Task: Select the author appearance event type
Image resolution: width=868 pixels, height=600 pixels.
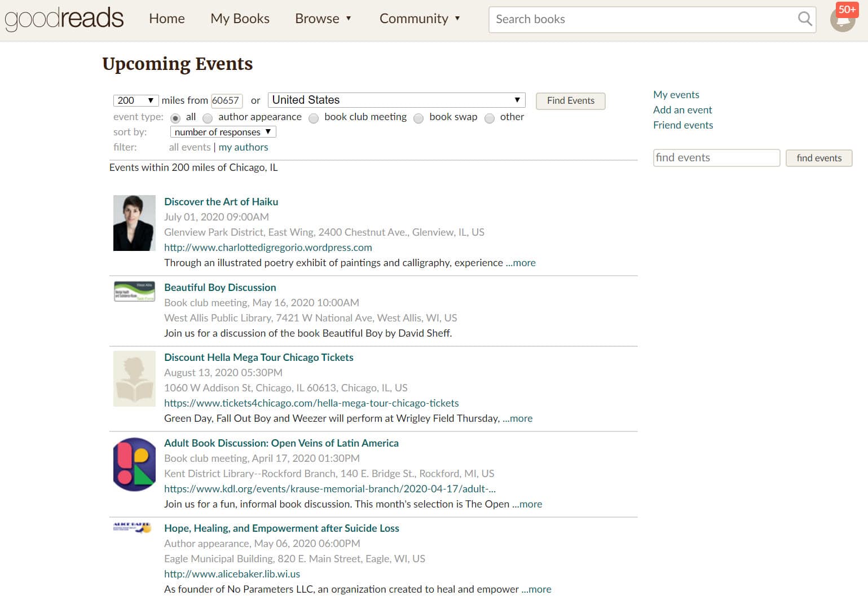Action: pyautogui.click(x=208, y=118)
